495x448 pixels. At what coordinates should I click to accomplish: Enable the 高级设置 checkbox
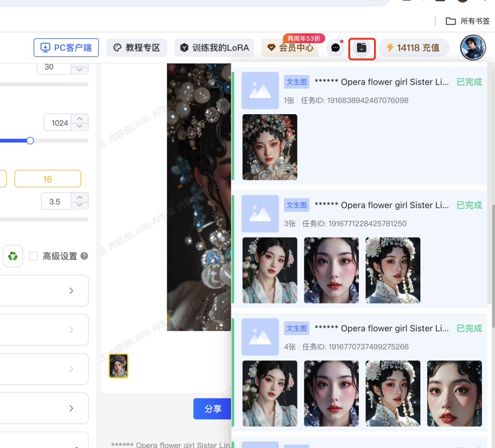33,256
